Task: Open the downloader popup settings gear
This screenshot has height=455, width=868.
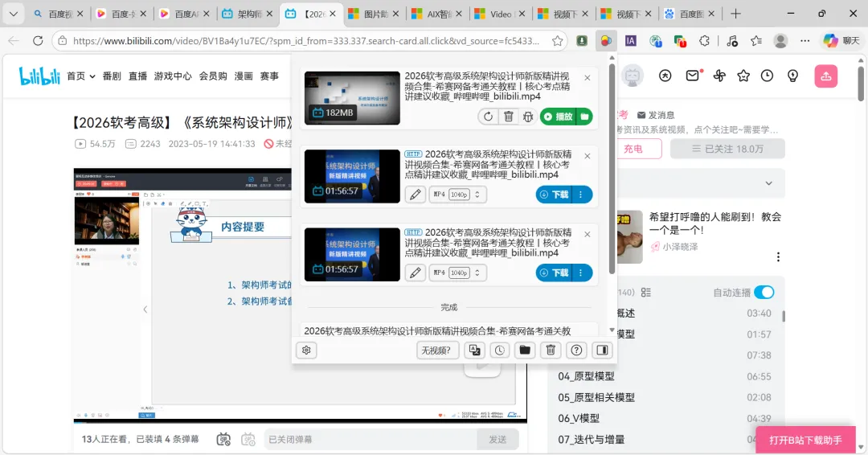Action: point(306,350)
